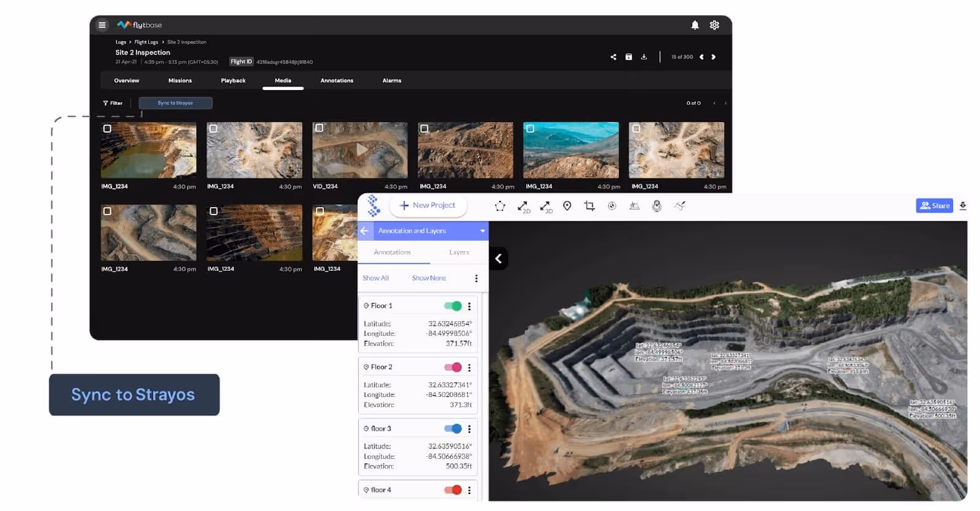Select the Media tab
This screenshot has height=511, width=980.
point(283,81)
